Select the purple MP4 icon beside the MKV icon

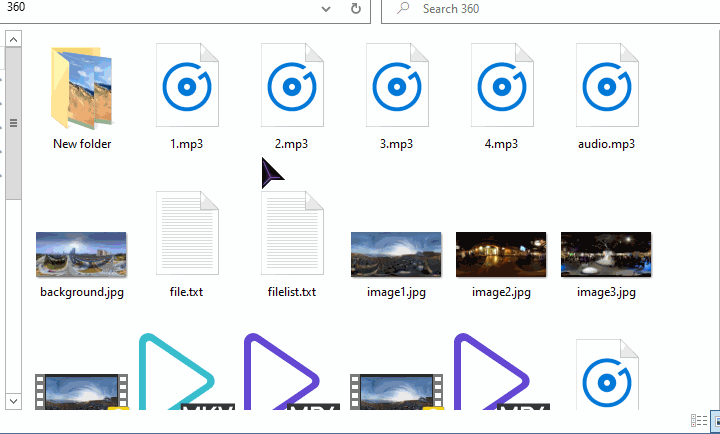pyautogui.click(x=292, y=372)
